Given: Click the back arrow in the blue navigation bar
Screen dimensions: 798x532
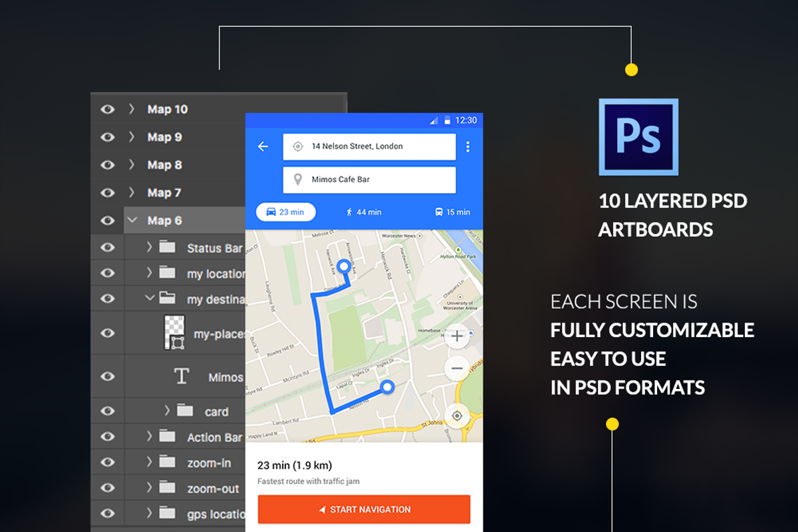Looking at the screenshot, I should coord(263,146).
